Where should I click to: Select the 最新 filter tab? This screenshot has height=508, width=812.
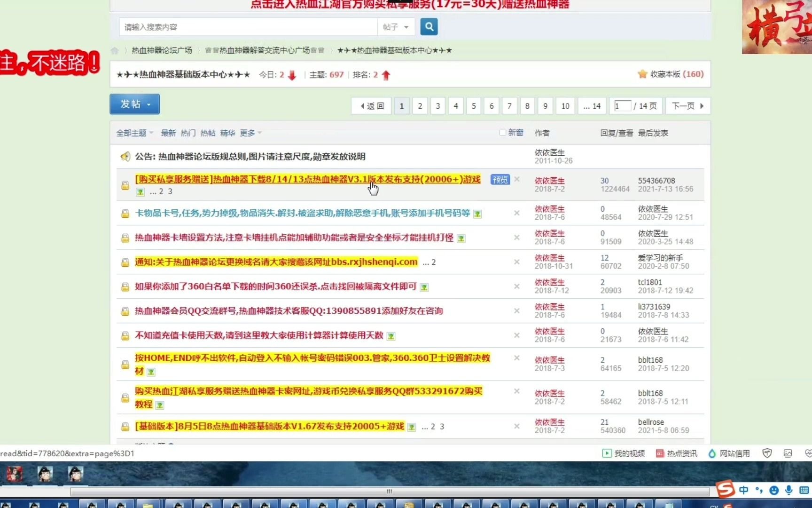[168, 133]
